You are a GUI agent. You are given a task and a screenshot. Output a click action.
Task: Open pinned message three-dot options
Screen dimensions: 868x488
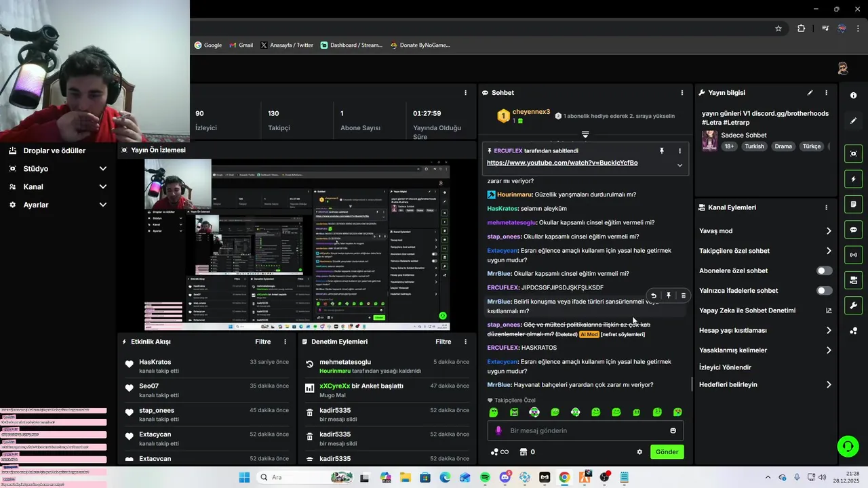tap(679, 151)
